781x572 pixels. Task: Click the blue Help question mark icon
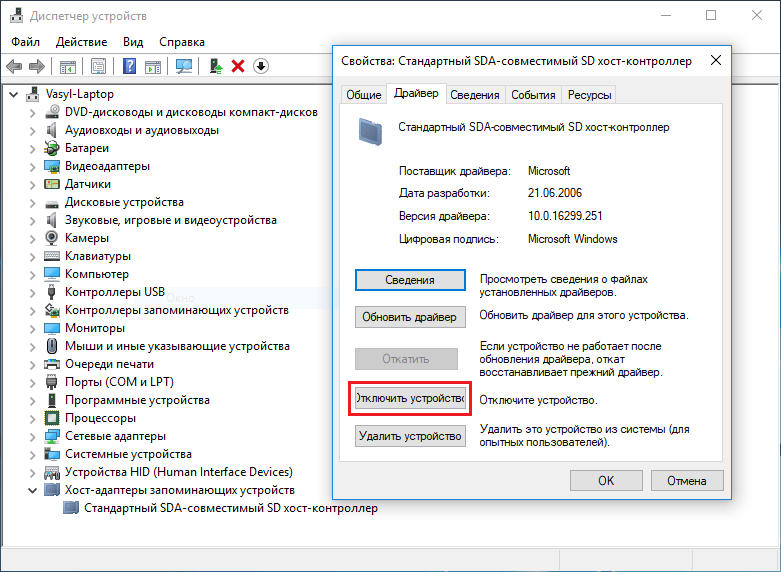[130, 66]
